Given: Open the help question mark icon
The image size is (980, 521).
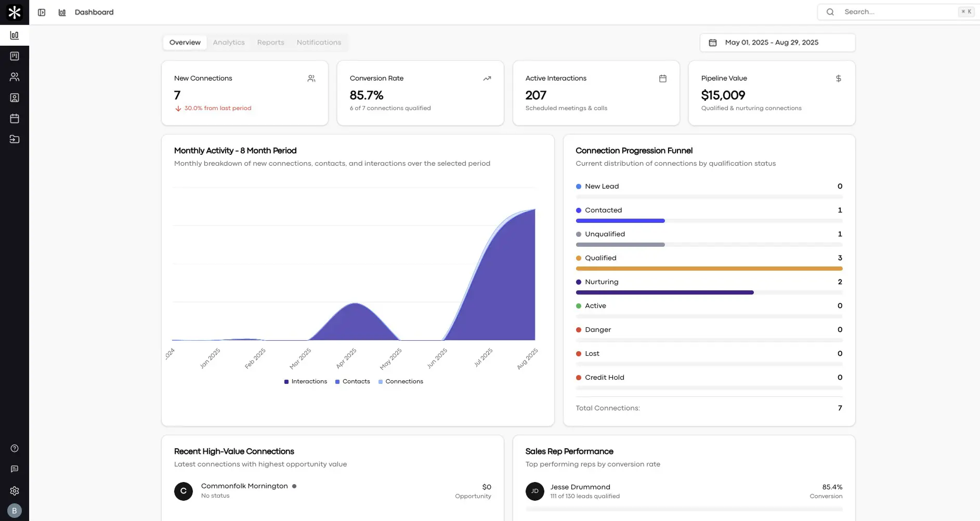Looking at the screenshot, I should click(x=15, y=448).
